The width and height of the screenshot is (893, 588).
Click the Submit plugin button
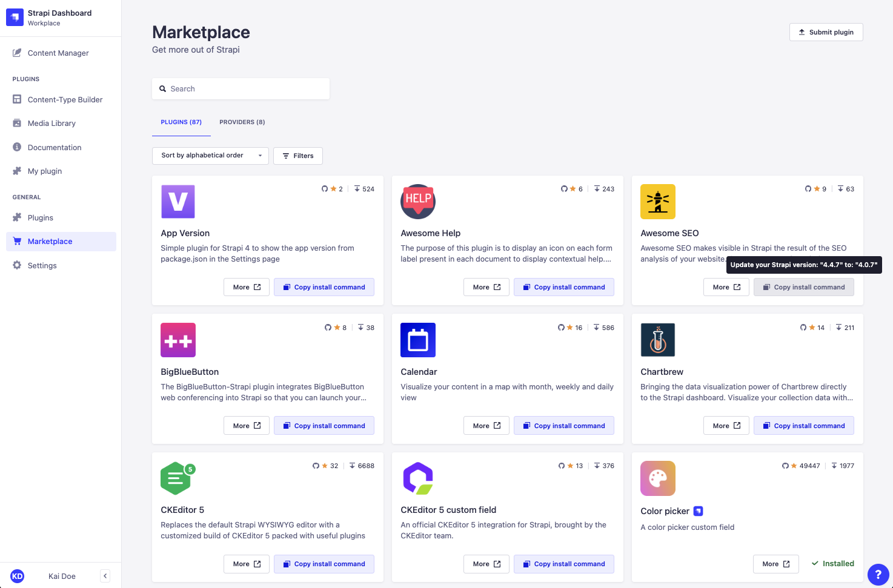pyautogui.click(x=826, y=32)
